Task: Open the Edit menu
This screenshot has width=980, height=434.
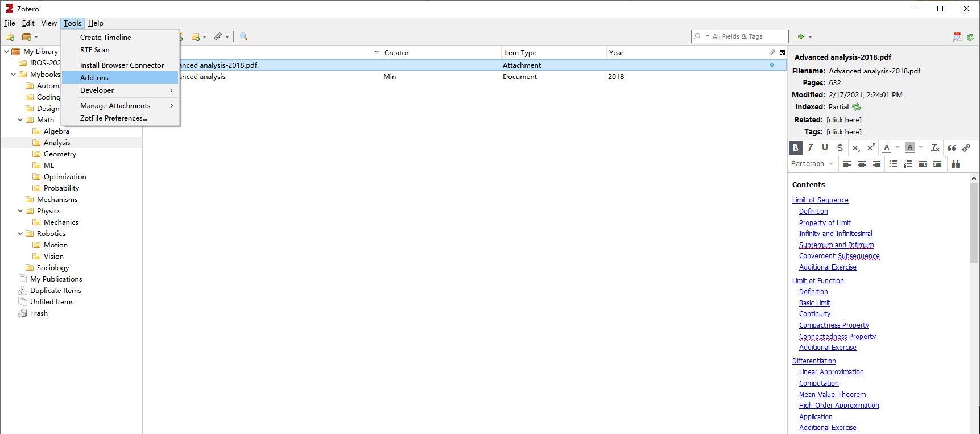Action: tap(28, 23)
